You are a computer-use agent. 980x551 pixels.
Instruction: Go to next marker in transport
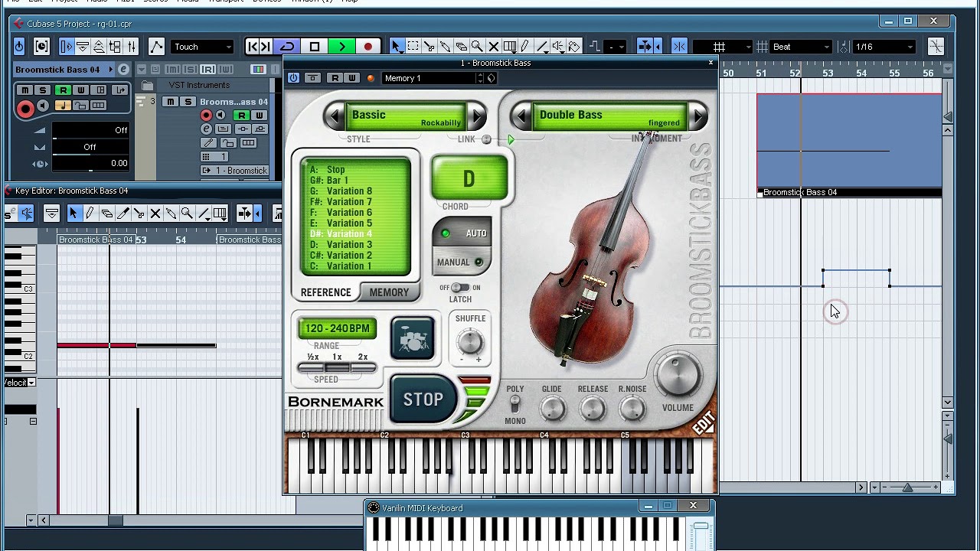pyautogui.click(x=265, y=47)
